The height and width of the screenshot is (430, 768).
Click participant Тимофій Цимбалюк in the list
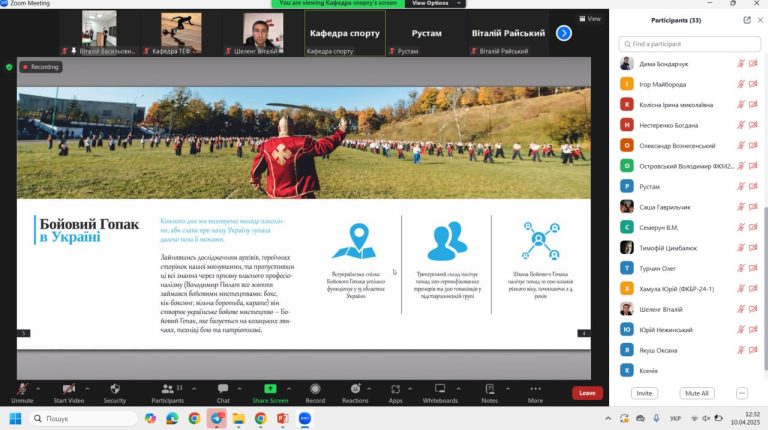click(687, 248)
